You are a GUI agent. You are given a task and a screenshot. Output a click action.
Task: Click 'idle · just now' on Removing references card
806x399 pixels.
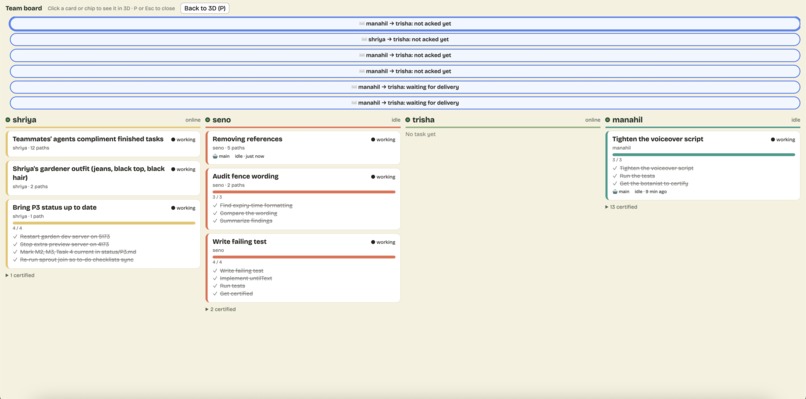tap(249, 156)
